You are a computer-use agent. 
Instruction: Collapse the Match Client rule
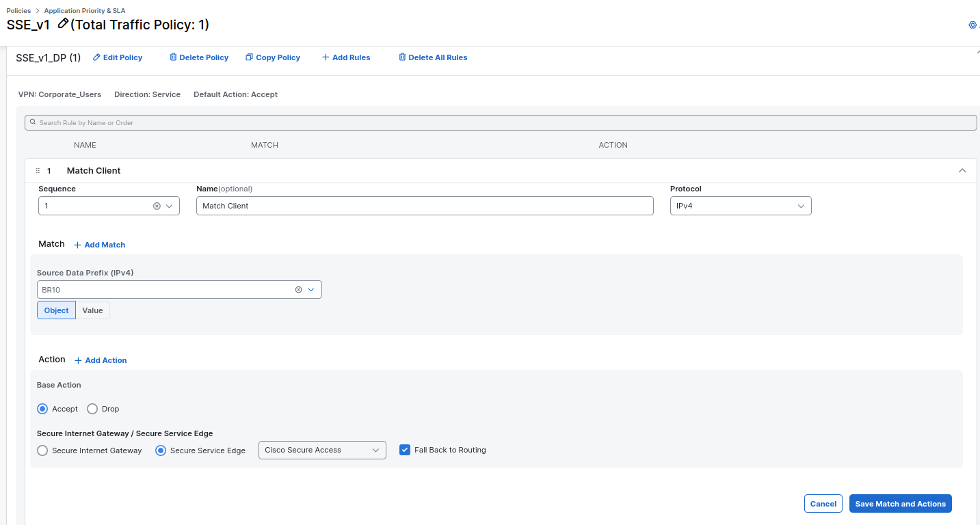[962, 171]
